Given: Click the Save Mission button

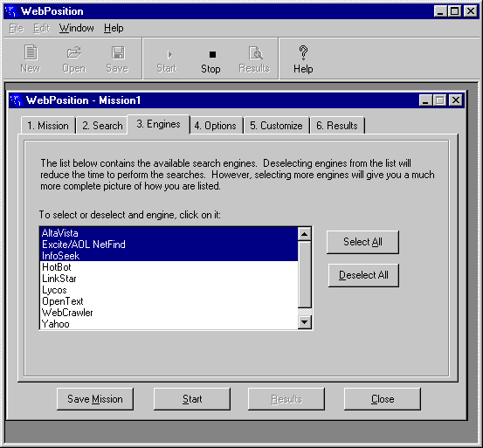Looking at the screenshot, I should click(x=95, y=399).
